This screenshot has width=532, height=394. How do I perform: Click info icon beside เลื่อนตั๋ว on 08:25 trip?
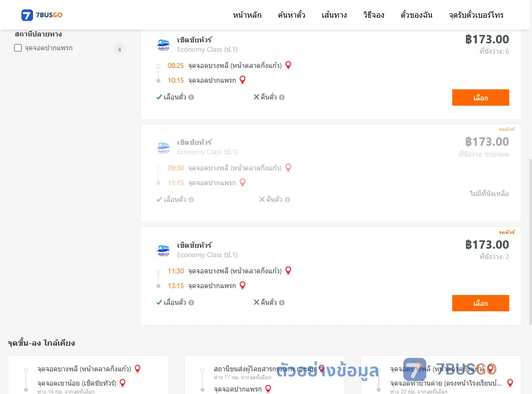click(191, 98)
